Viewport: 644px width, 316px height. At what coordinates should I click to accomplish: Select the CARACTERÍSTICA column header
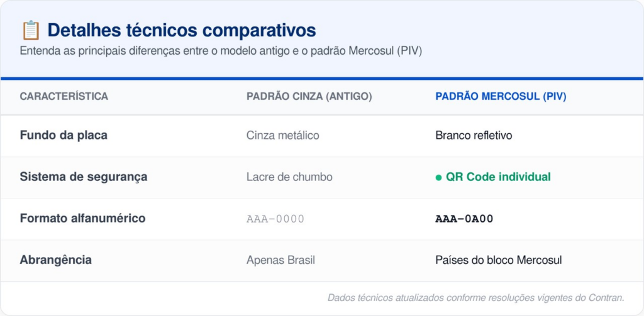(x=64, y=97)
